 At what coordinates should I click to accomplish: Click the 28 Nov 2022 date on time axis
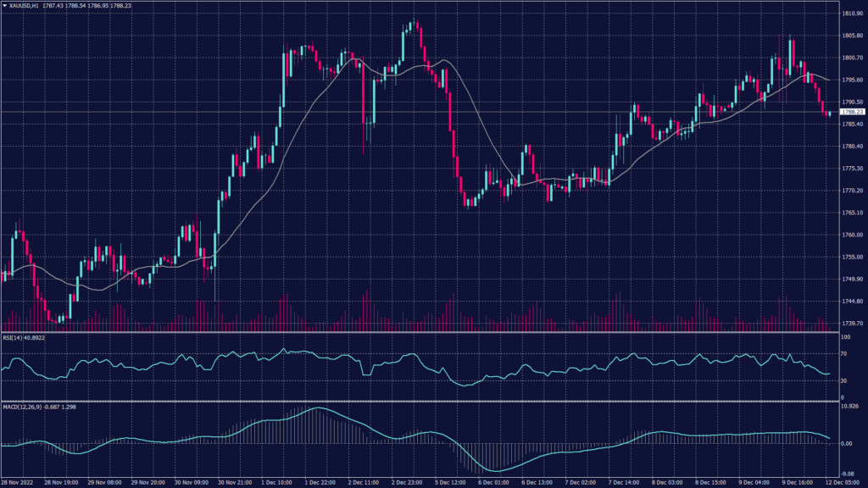pyautogui.click(x=17, y=483)
